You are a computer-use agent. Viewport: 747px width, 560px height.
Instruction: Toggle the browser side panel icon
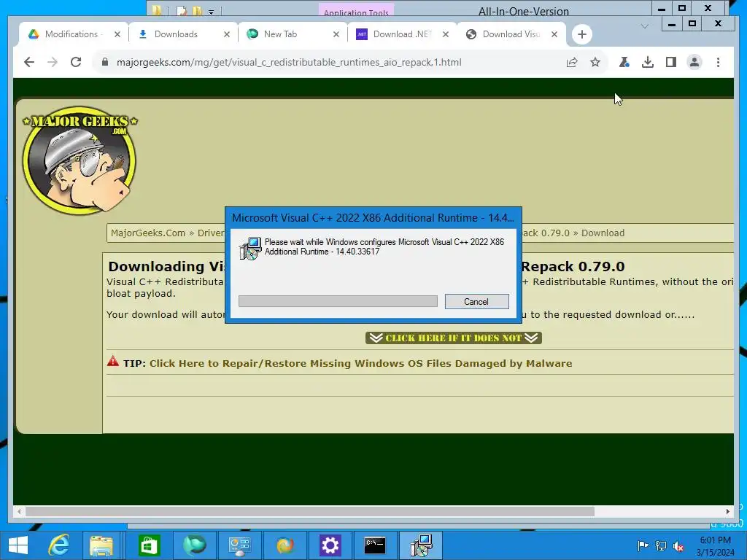click(x=671, y=62)
